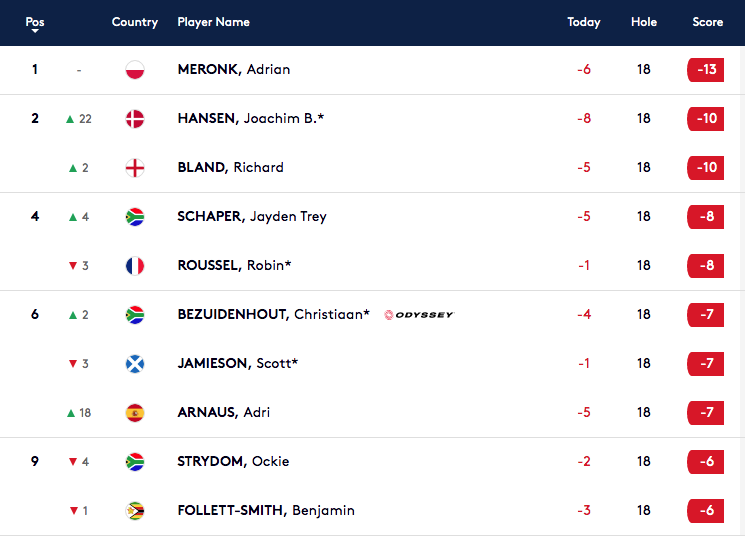
Task: Select the Player Name column header
Action: (213, 22)
